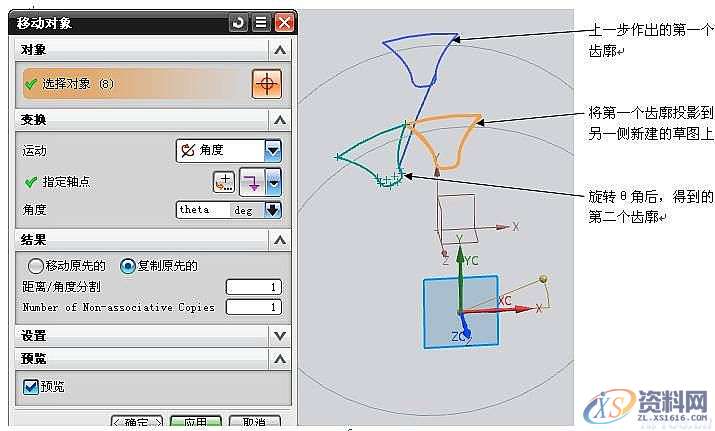Select the 移动原先的 radio option
Viewport: 715px width, 431px height.
(x=37, y=266)
